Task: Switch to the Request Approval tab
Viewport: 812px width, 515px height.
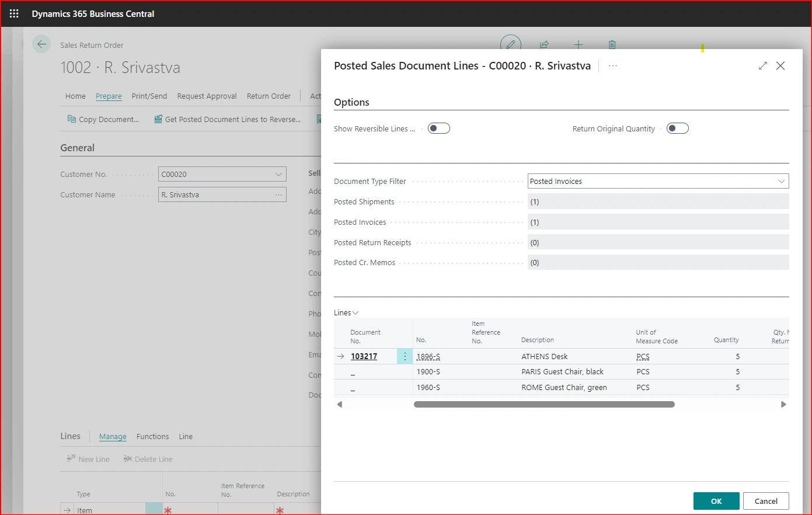Action: point(207,96)
